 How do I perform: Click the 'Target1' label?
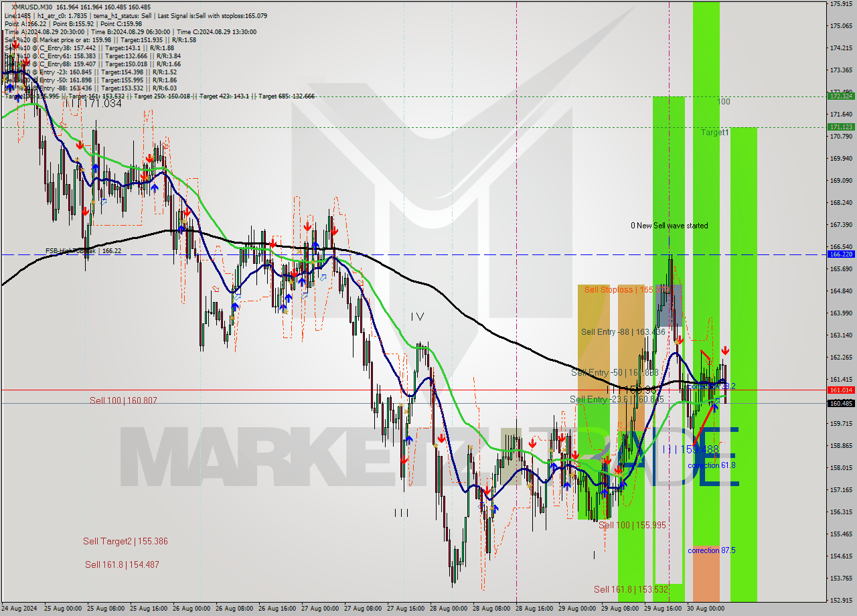pos(715,133)
